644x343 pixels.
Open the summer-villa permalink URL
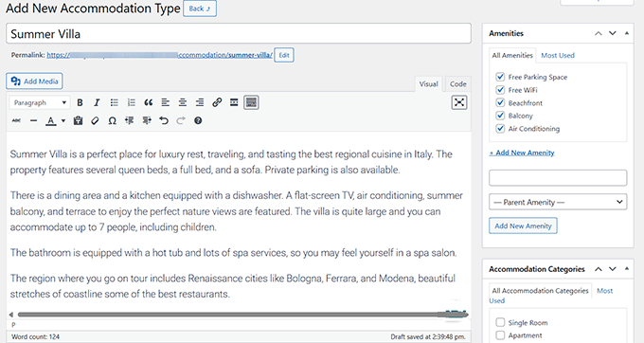coord(159,55)
